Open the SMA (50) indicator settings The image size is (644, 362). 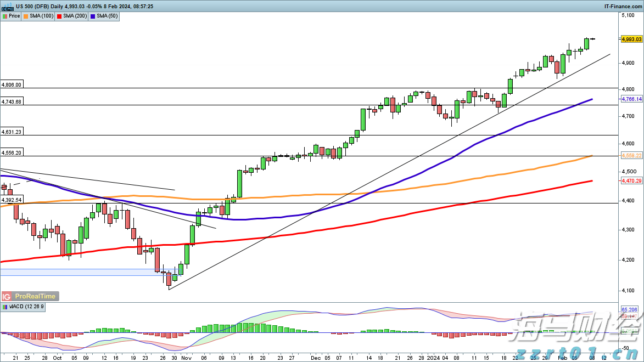click(x=106, y=16)
